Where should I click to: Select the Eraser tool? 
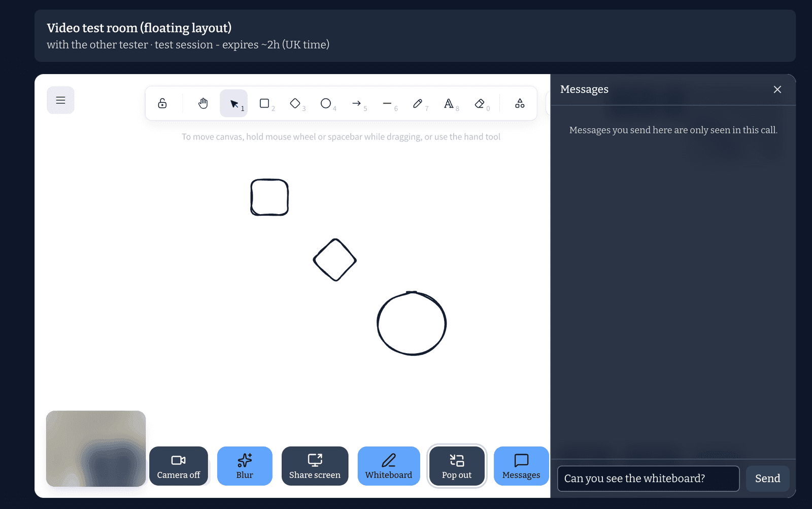pos(480,104)
